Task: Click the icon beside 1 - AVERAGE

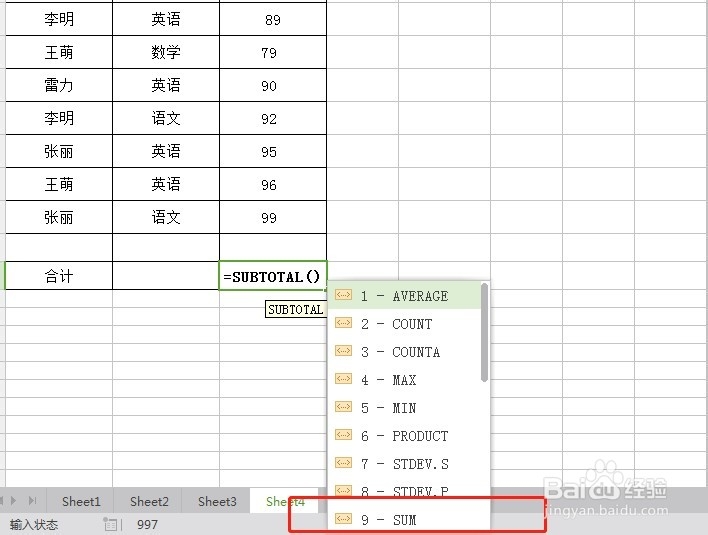Action: click(x=343, y=295)
